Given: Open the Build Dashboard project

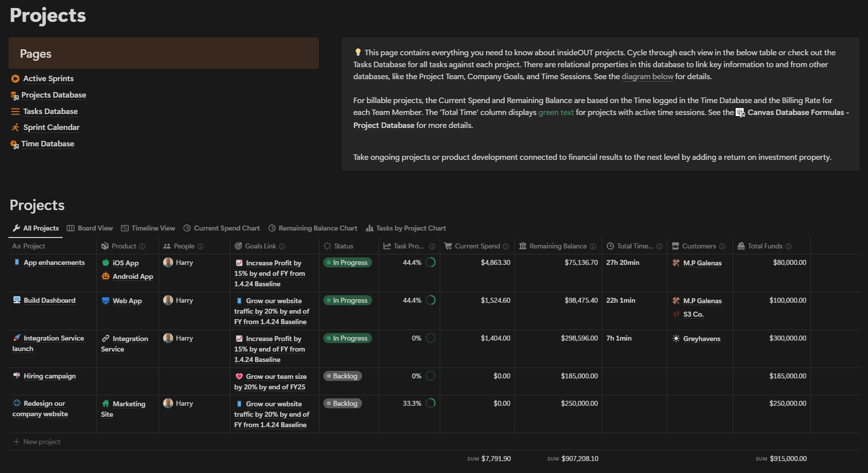Looking at the screenshot, I should (50, 301).
